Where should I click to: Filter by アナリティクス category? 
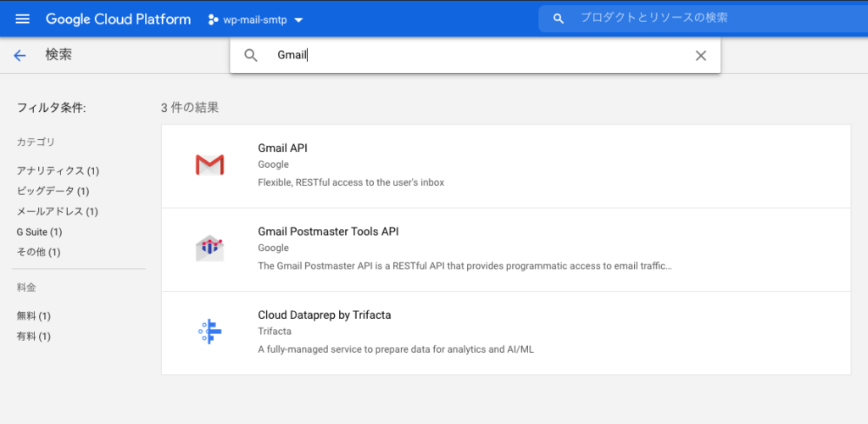58,171
